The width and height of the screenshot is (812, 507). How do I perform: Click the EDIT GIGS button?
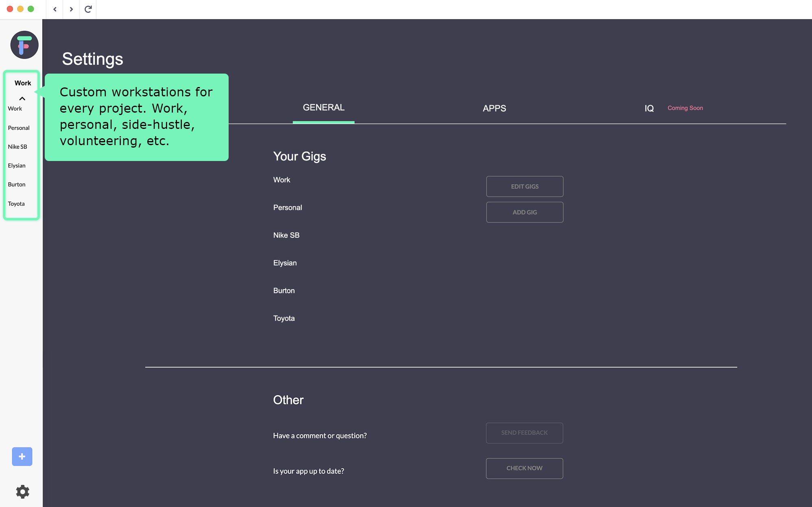[525, 186]
